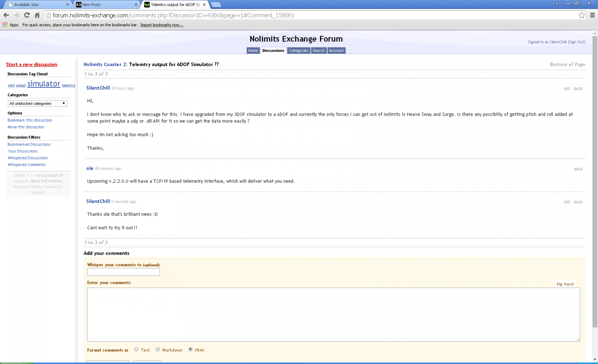Jump to Bottom of Page
The image size is (598, 364).
(567, 65)
